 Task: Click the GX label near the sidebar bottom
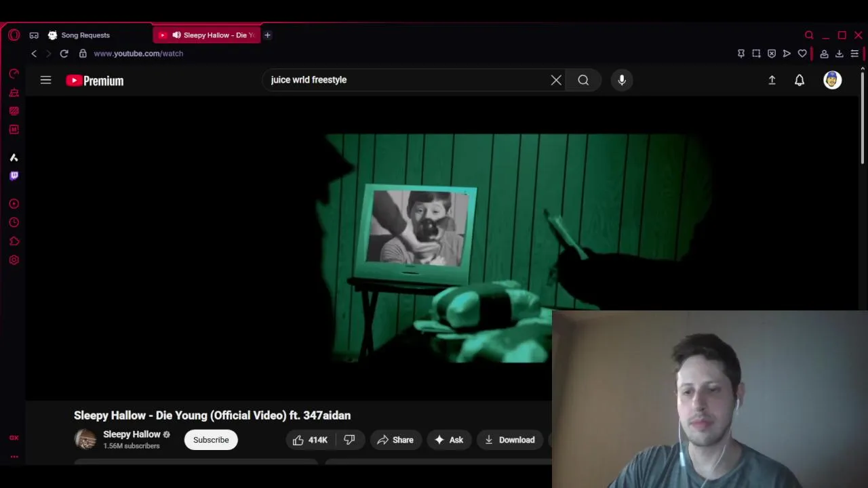click(x=14, y=438)
